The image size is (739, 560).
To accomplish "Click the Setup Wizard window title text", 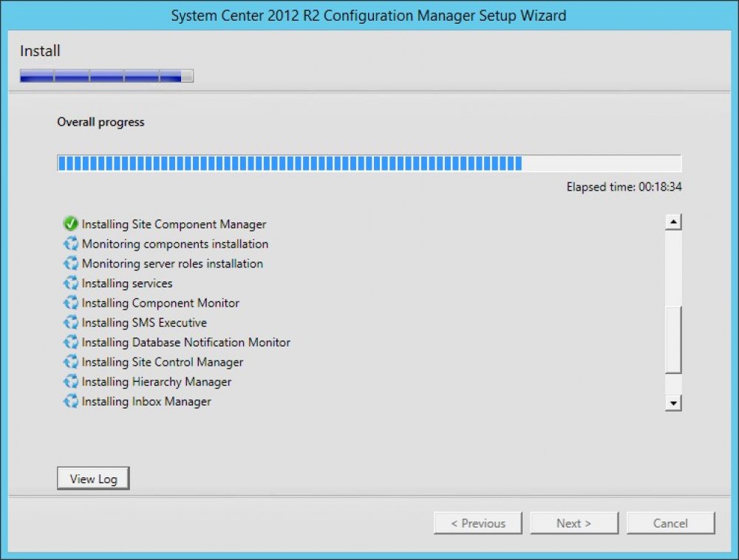I will (369, 16).
